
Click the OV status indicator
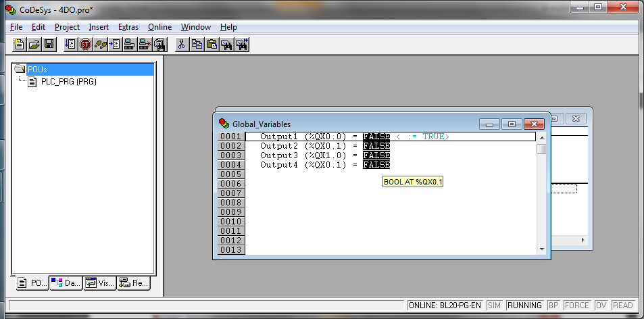pos(601,305)
